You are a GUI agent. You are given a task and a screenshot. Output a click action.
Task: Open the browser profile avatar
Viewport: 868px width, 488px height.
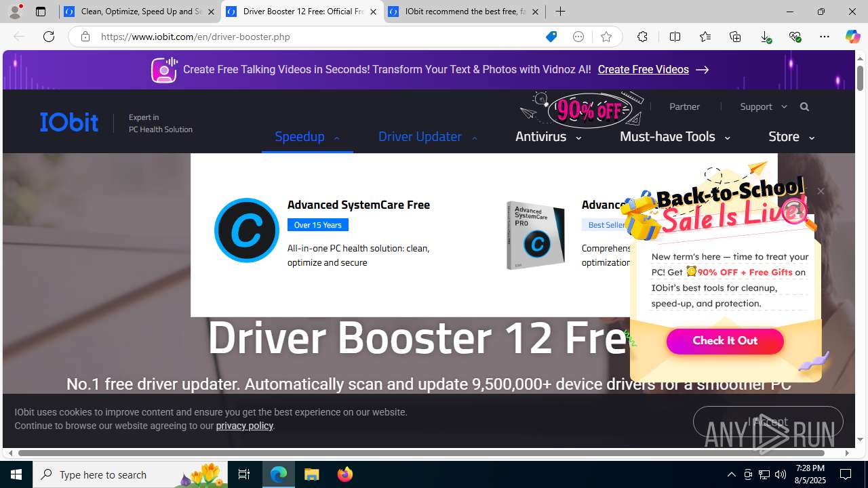[14, 12]
